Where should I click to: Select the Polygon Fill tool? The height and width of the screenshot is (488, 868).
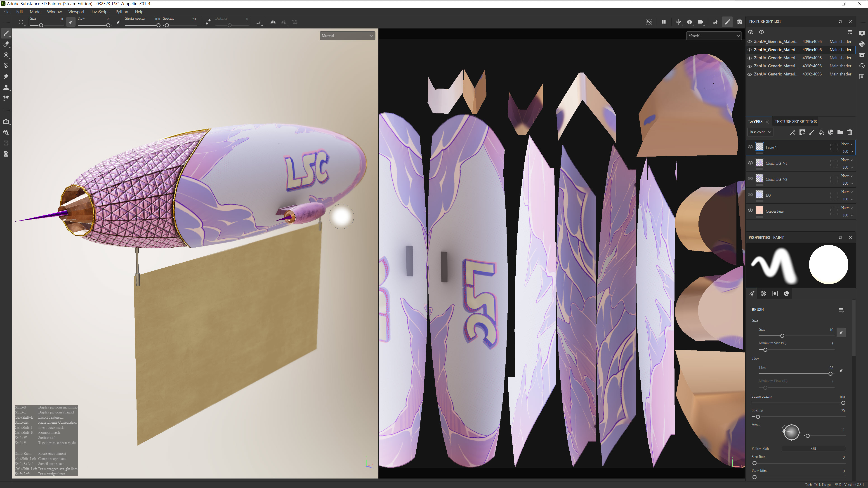[x=6, y=66]
